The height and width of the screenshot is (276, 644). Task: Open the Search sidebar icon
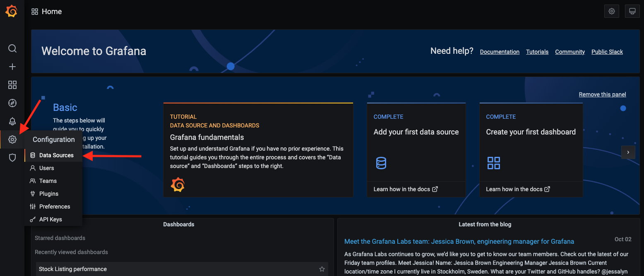click(12, 48)
